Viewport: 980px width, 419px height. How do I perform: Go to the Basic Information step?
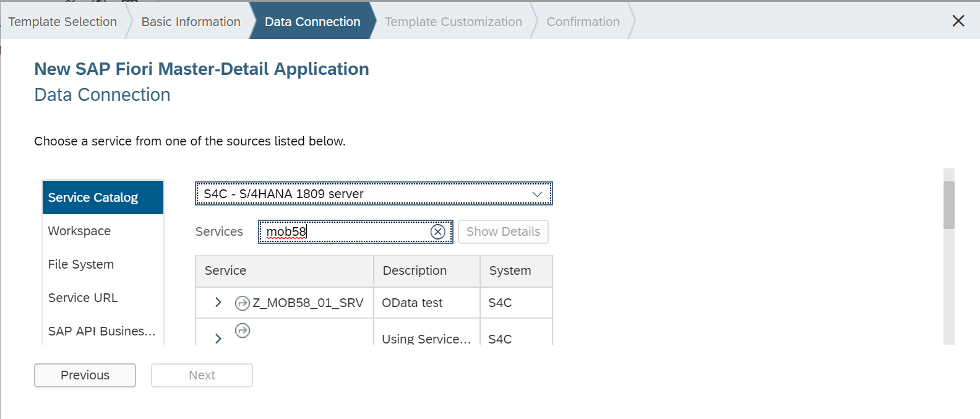191,22
